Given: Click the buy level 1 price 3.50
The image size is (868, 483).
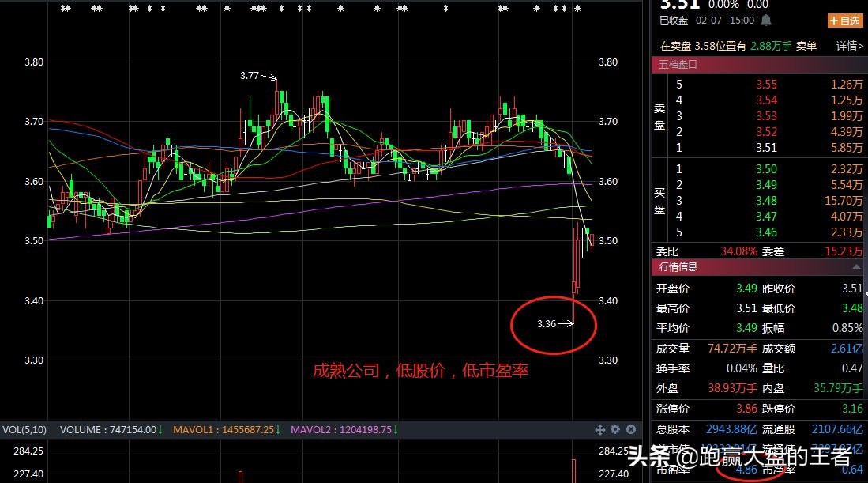Looking at the screenshot, I should pyautogui.click(x=766, y=169).
